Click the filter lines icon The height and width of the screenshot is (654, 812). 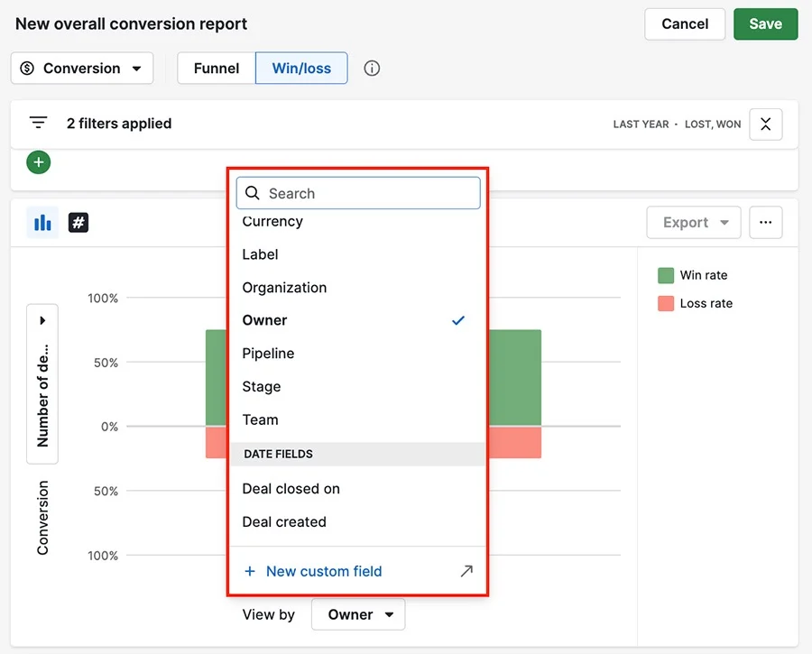(38, 123)
